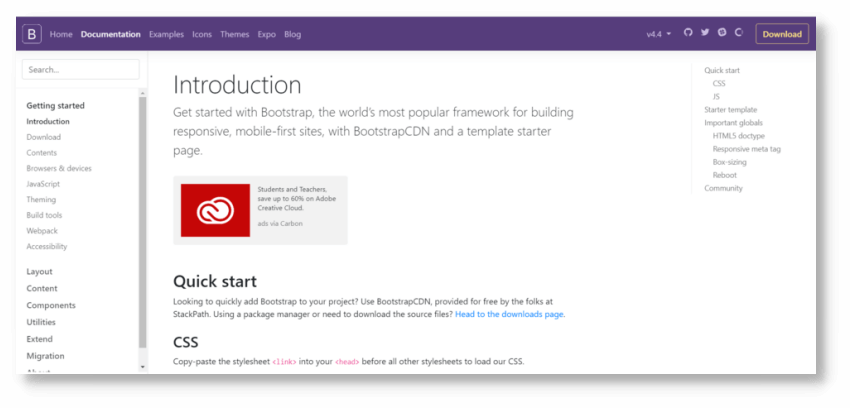Click the sidebar scrollbar thumb
The width and height of the screenshot is (850, 408).
click(x=143, y=222)
